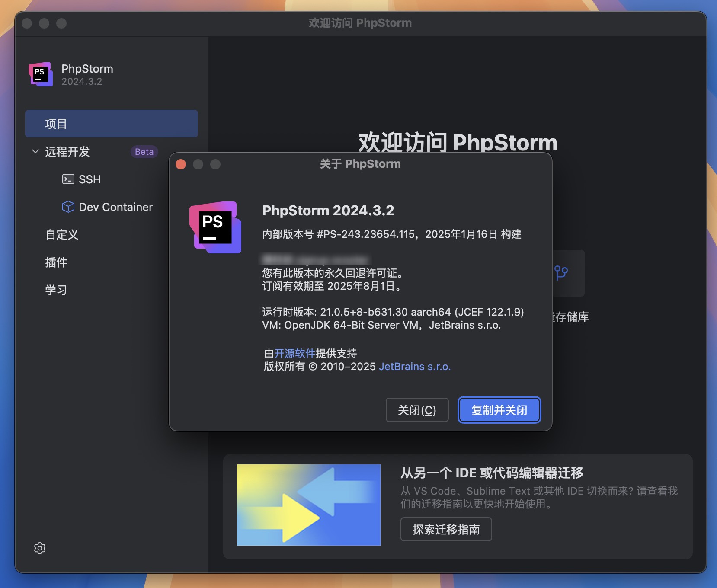Click the VM: OpenJDK 64-Bit Server VM line
This screenshot has width=717, height=588.
[x=381, y=325]
